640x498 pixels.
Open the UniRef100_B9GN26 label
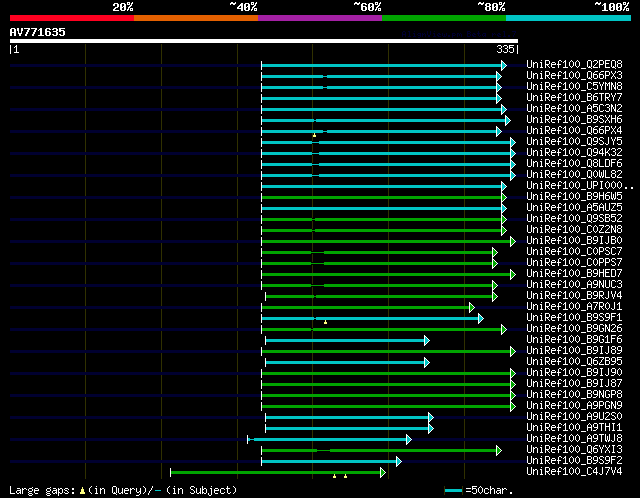tap(574, 329)
